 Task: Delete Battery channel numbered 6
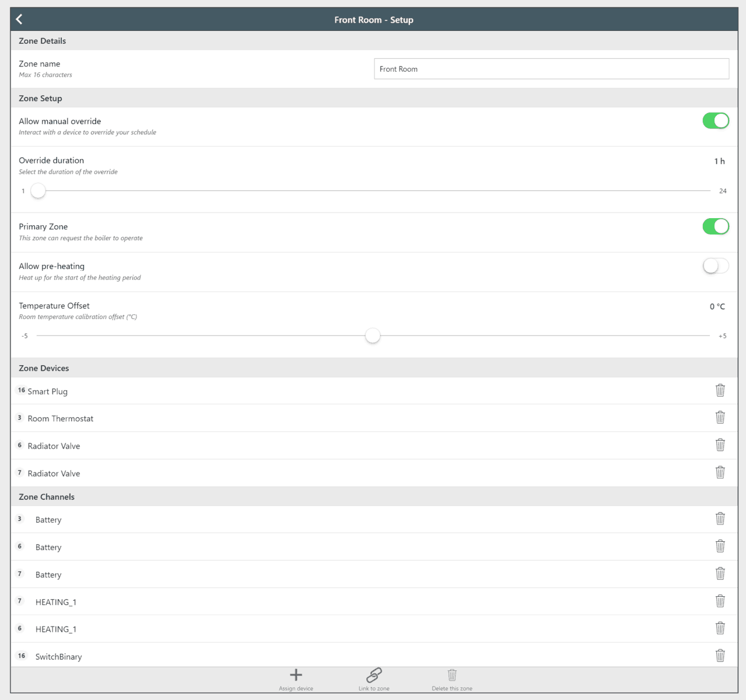[x=720, y=546]
